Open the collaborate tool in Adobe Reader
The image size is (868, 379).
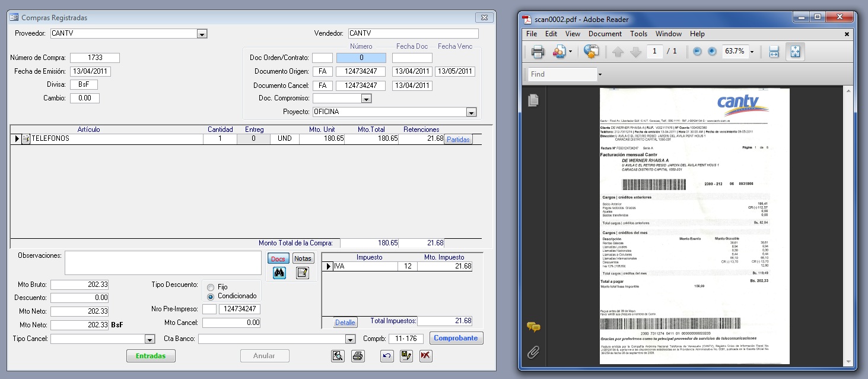(558, 52)
